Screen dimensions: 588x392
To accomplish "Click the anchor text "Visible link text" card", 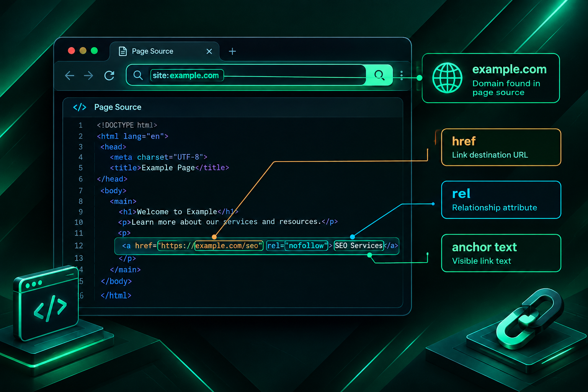I will pos(501,253).
